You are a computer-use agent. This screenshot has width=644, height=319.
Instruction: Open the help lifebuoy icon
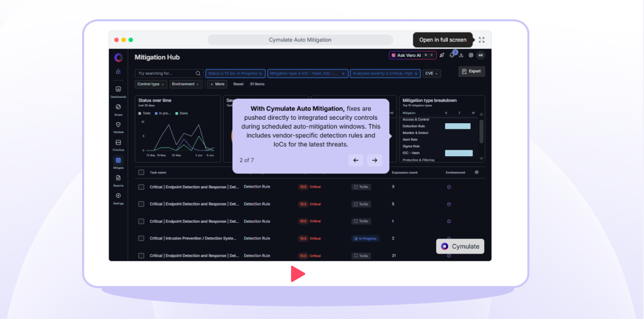(x=471, y=55)
